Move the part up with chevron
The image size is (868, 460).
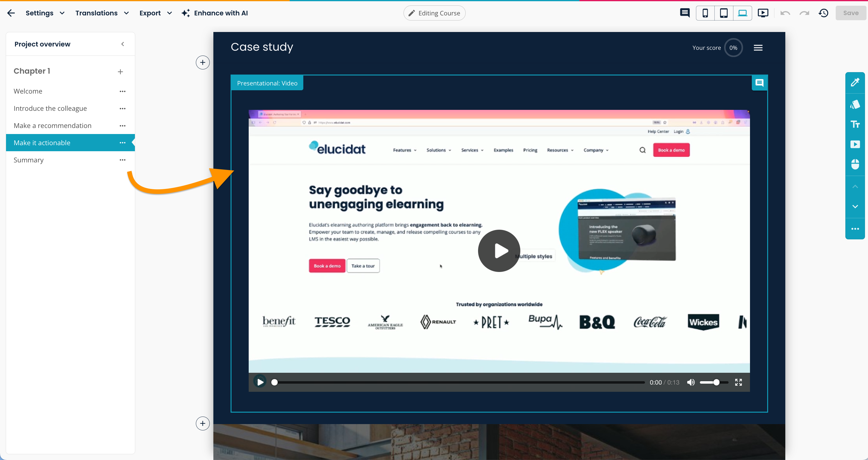855,187
